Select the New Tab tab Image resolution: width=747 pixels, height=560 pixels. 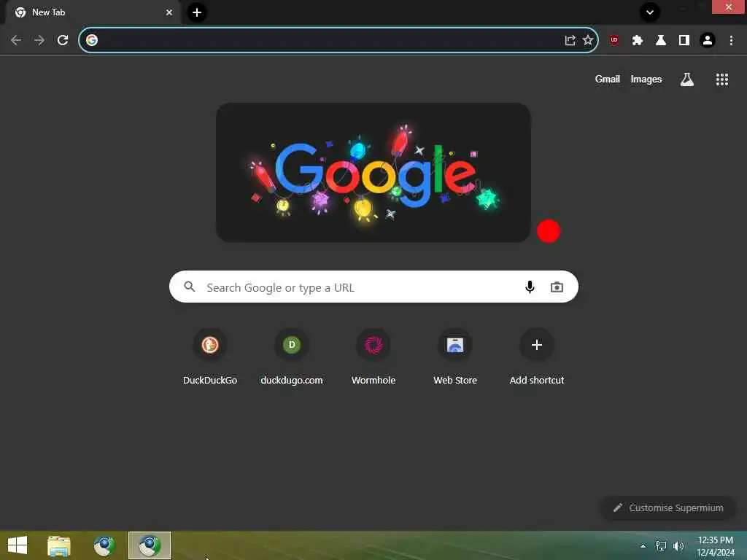point(93,12)
